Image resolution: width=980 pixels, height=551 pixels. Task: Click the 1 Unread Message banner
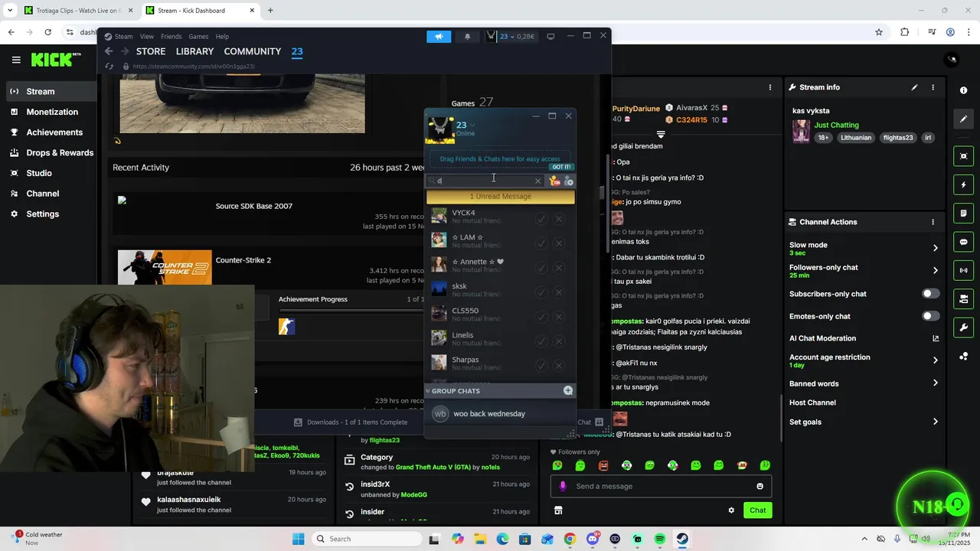(500, 197)
